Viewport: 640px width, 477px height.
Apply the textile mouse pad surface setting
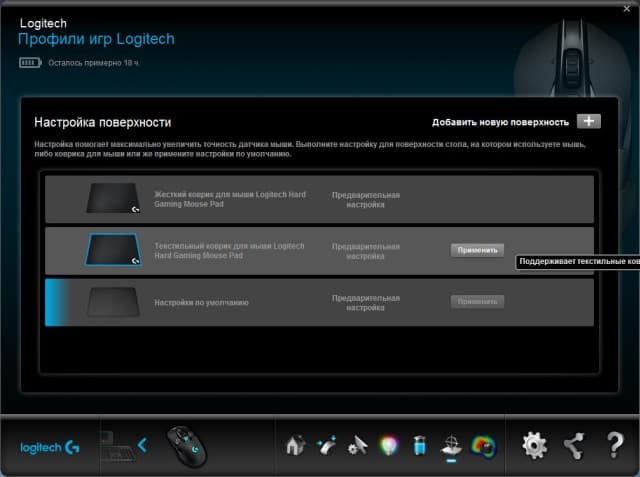(477, 250)
